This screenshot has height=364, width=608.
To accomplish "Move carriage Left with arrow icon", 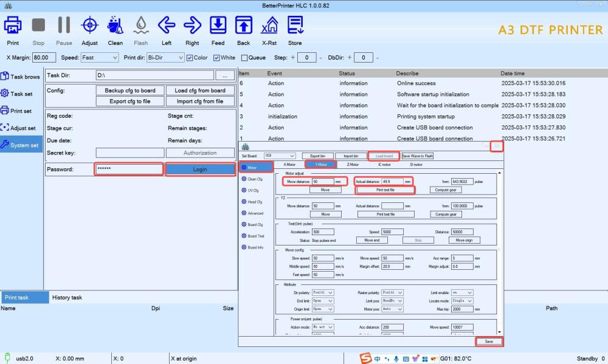I will pyautogui.click(x=167, y=25).
